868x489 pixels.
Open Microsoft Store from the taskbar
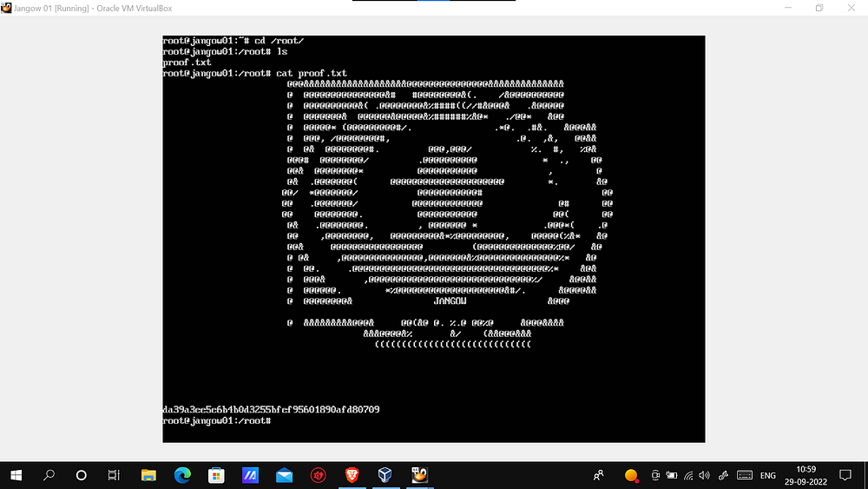click(x=216, y=475)
